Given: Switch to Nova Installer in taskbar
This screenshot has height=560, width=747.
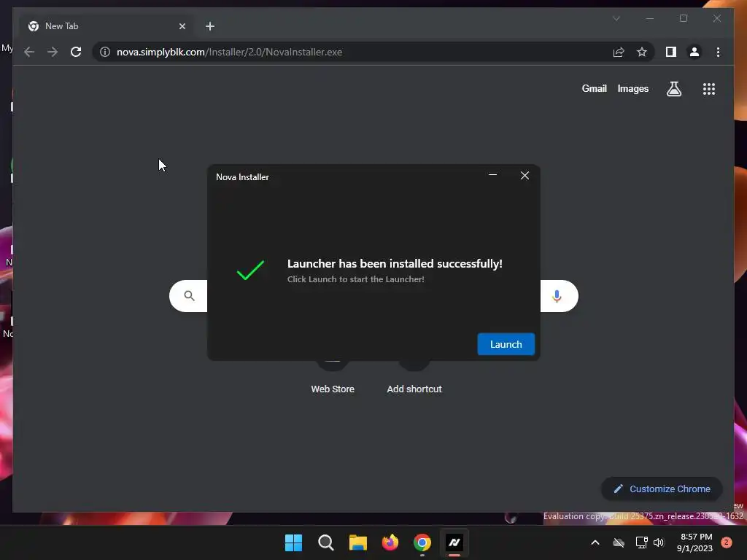Looking at the screenshot, I should pos(454,542).
